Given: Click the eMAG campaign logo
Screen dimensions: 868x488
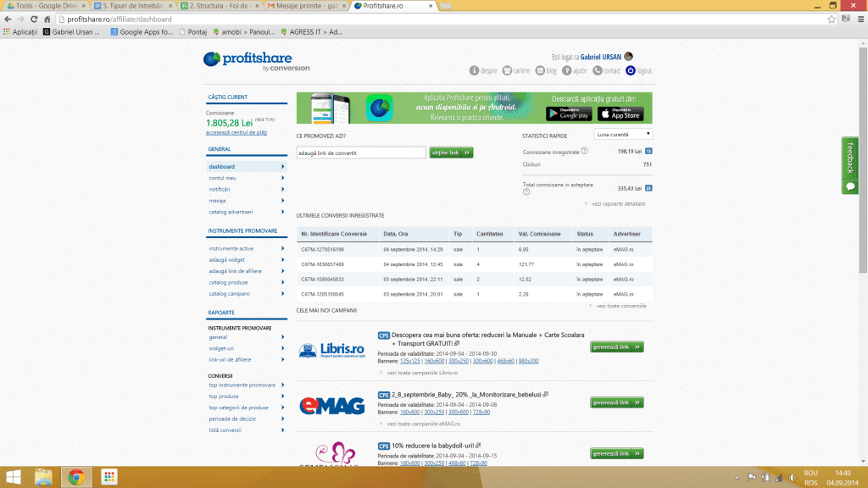Looking at the screenshot, I should 332,406.
